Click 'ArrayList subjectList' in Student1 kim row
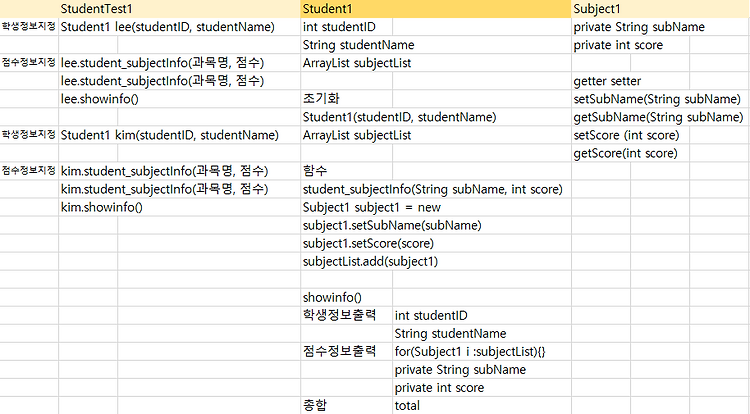 coord(357,135)
